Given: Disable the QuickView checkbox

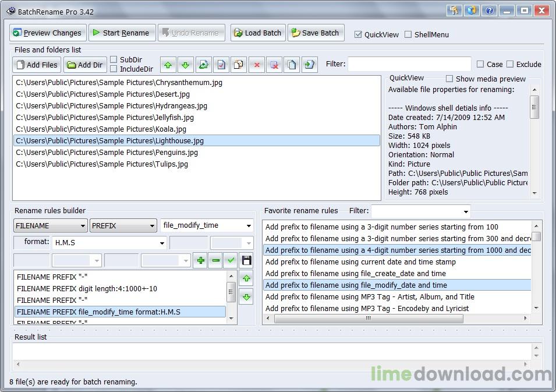Looking at the screenshot, I should point(358,34).
